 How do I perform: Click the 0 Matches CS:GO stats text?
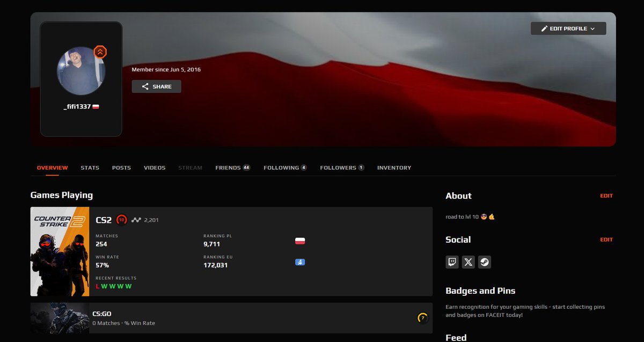click(x=123, y=323)
